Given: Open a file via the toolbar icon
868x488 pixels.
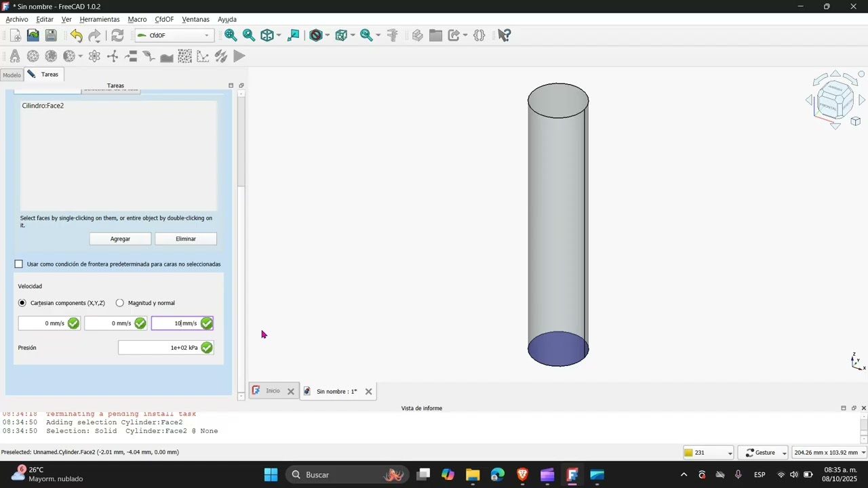Looking at the screenshot, I should [33, 35].
